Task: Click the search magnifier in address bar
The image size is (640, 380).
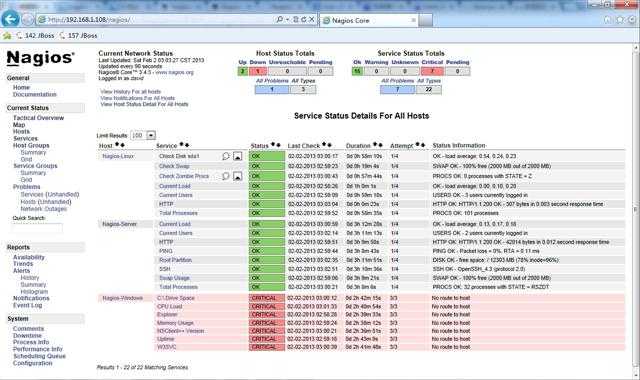Action: pyautogui.click(x=280, y=20)
